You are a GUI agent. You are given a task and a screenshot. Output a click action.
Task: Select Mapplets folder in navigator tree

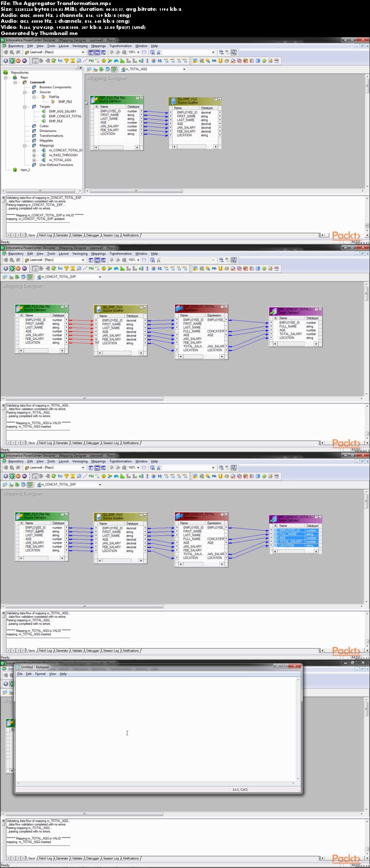46,141
